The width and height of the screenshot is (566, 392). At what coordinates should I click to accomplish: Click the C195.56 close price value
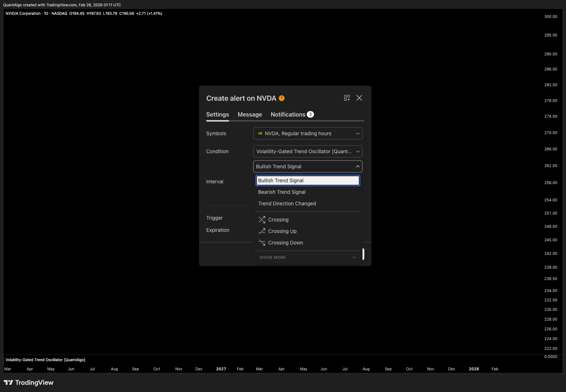(x=126, y=14)
